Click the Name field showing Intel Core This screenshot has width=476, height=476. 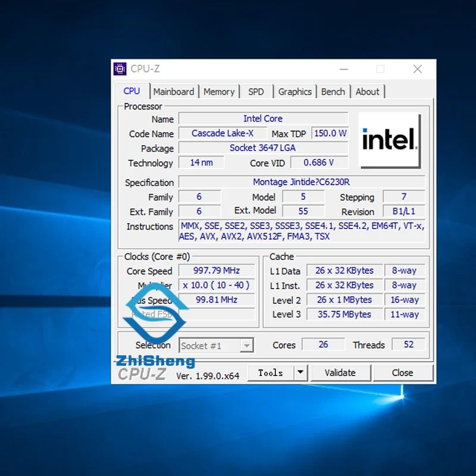pos(263,118)
